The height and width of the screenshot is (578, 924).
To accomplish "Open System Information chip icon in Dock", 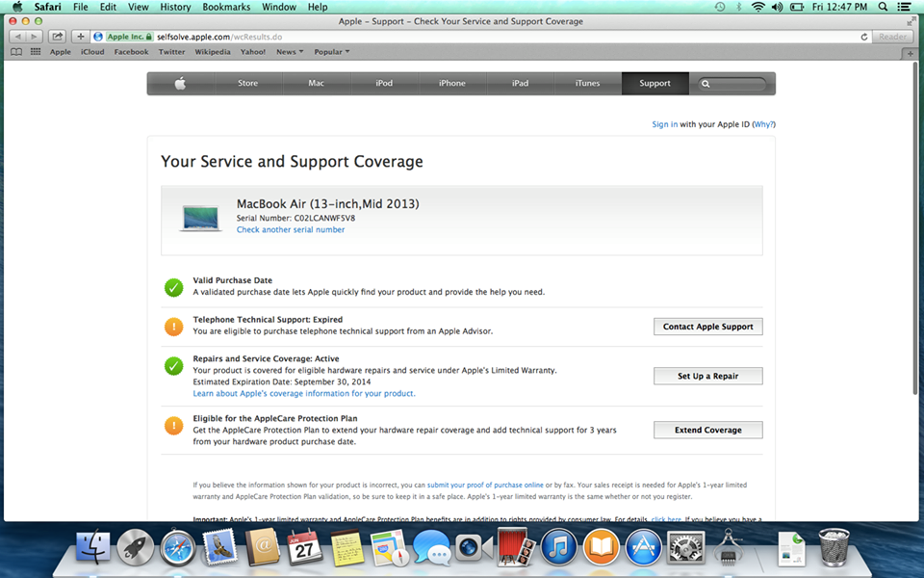I will pyautogui.click(x=728, y=547).
